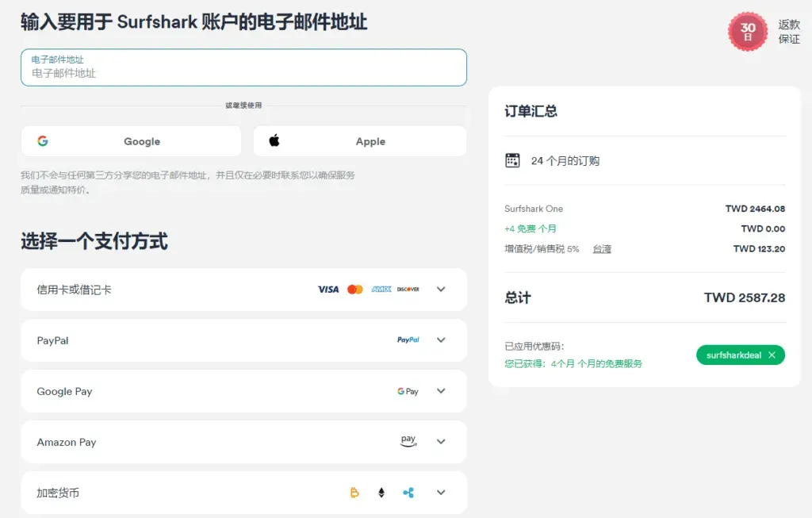Click the Discover card logo
The width and height of the screenshot is (812, 518).
408,289
